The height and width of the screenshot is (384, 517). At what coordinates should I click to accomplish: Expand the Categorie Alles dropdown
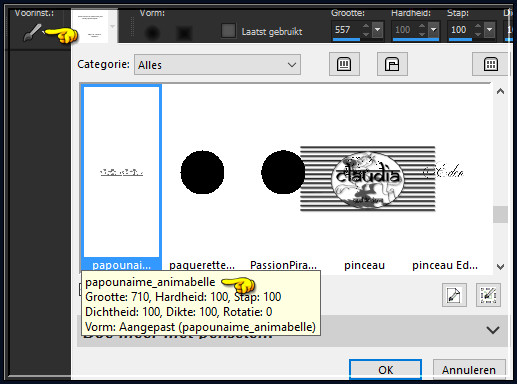[217, 65]
